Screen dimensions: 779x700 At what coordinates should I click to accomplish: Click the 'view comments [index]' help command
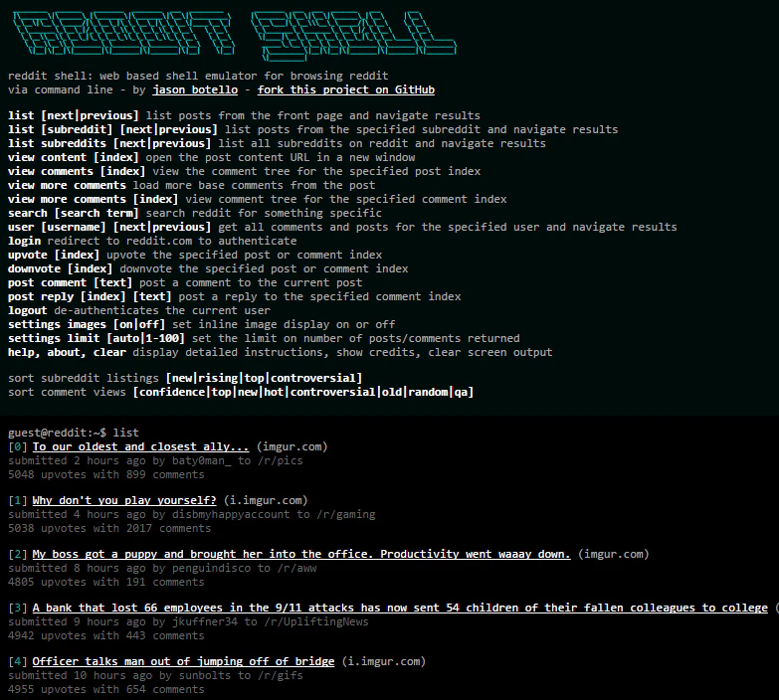(x=77, y=171)
